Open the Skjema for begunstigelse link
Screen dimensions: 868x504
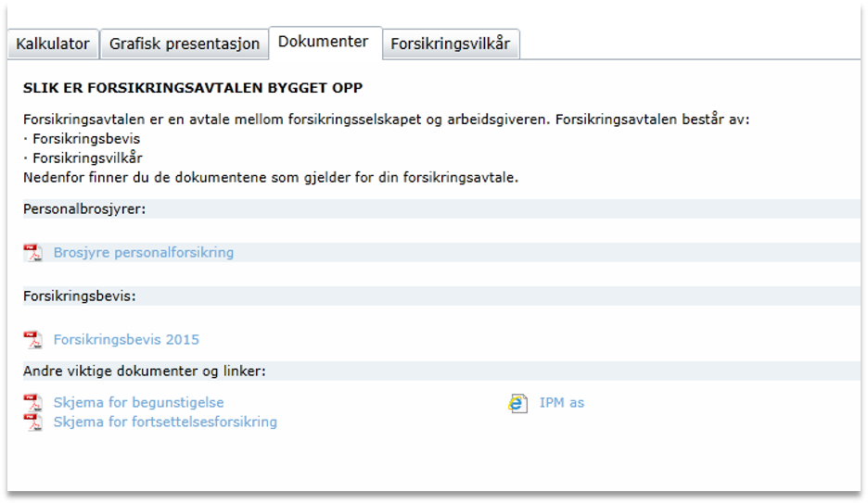138,403
